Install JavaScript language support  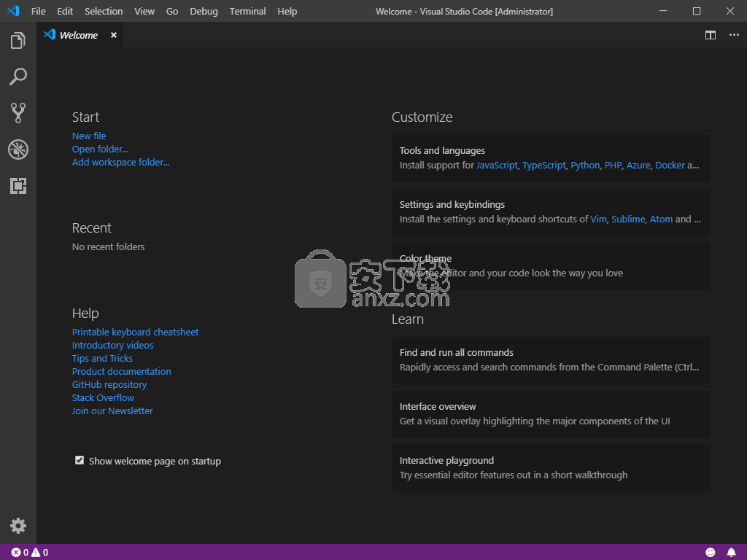click(x=497, y=166)
